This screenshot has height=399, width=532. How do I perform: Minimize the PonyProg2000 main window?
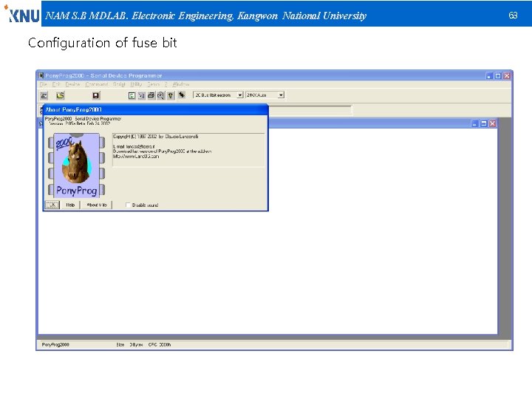coord(489,75)
